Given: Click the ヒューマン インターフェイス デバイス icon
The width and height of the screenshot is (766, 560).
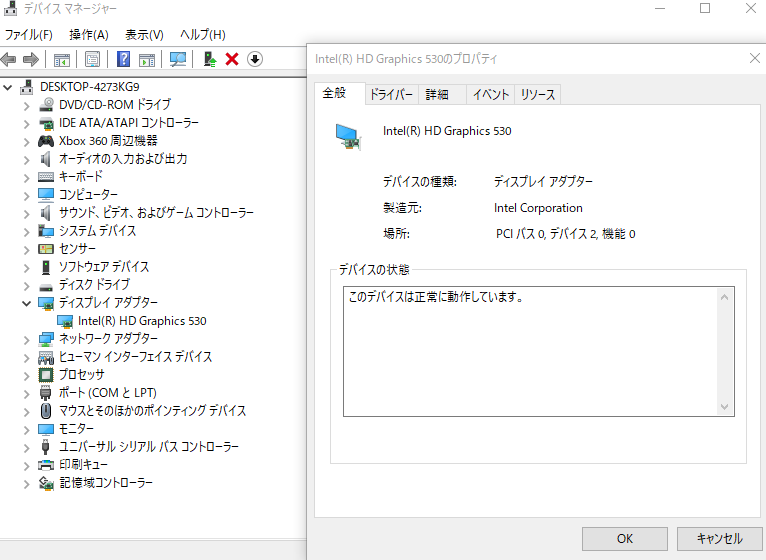Looking at the screenshot, I should (x=46, y=358).
